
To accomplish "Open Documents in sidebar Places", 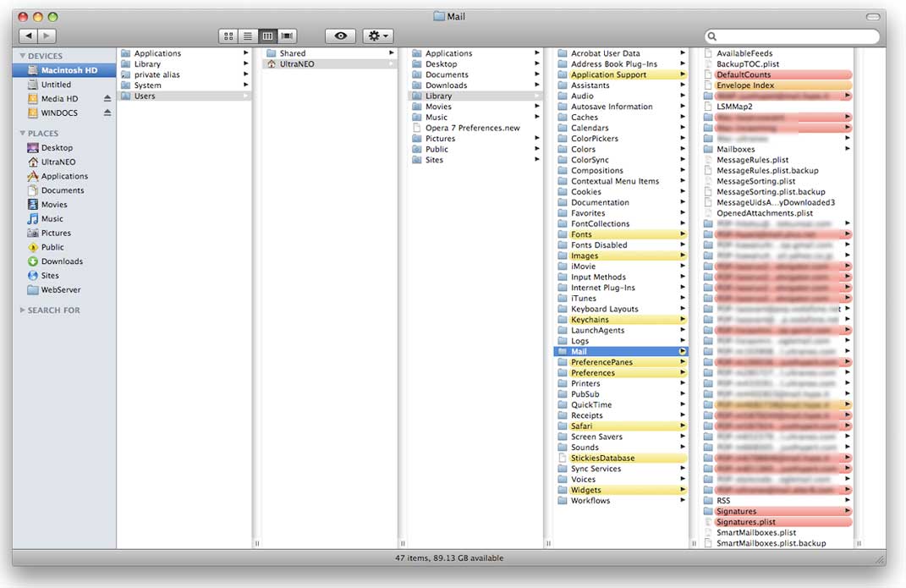I will click(63, 190).
